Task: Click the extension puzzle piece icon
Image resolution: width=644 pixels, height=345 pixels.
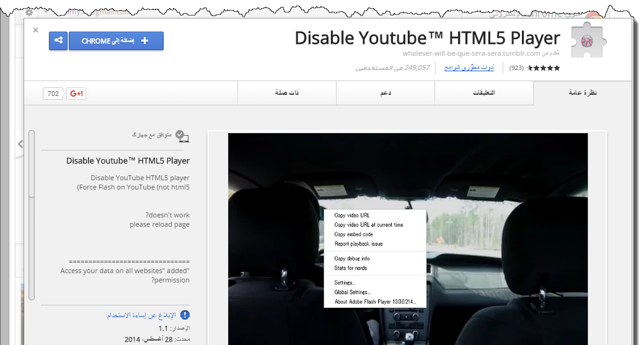Action: pos(586,41)
